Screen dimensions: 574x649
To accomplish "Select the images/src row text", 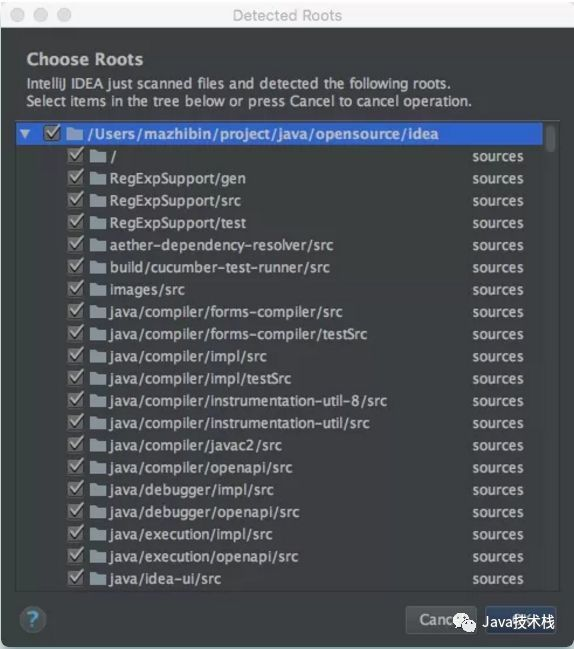I will [x=147, y=290].
